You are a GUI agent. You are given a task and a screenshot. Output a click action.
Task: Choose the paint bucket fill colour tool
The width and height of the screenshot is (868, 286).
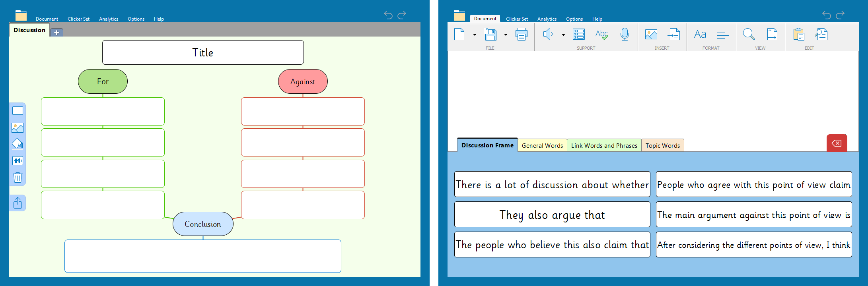tap(18, 144)
